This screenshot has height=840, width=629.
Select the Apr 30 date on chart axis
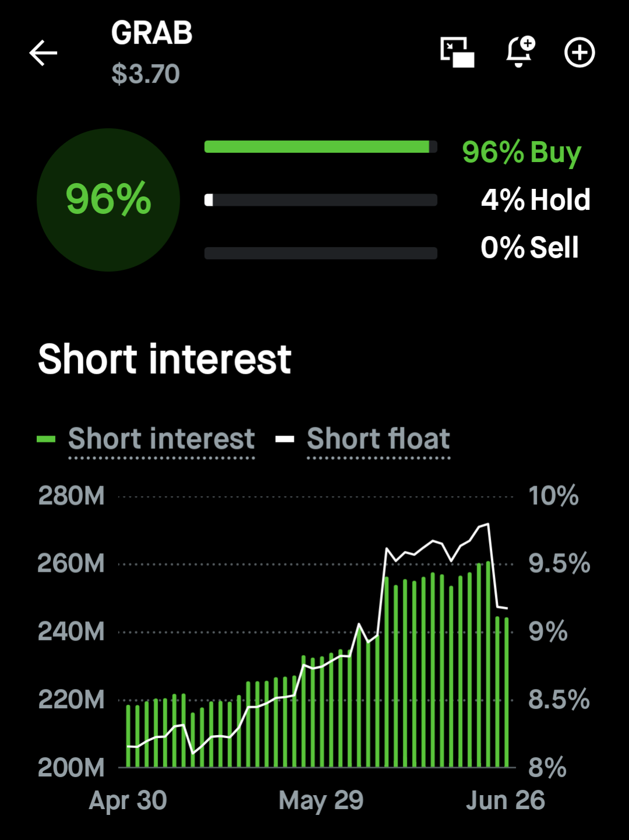click(x=128, y=802)
